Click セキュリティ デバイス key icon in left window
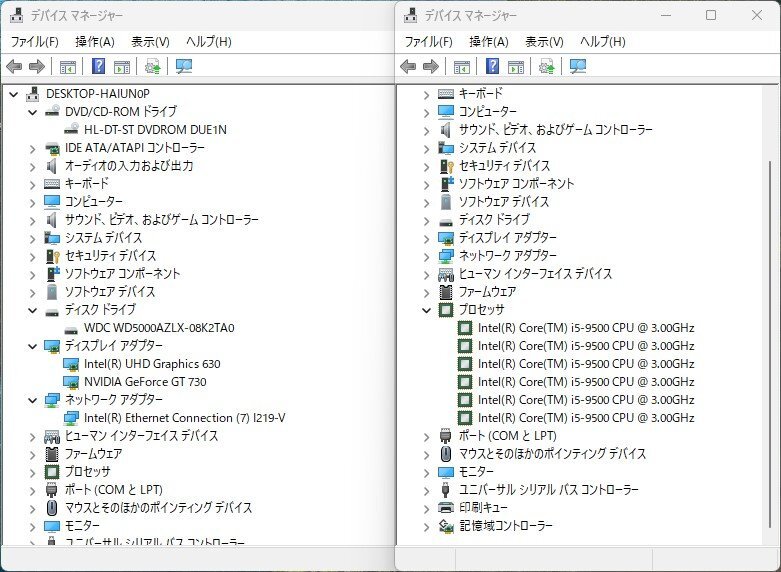The width and height of the screenshot is (781, 572). click(52, 256)
